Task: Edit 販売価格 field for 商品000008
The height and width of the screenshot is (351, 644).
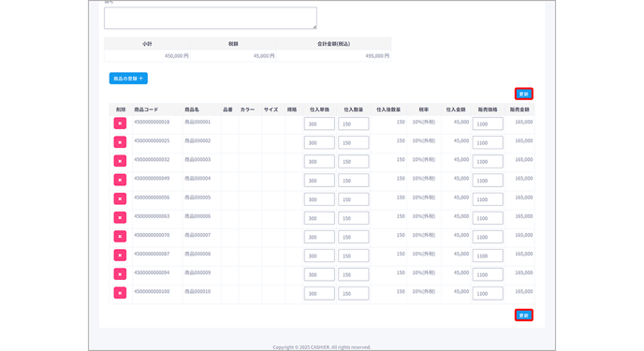Action: (x=488, y=256)
